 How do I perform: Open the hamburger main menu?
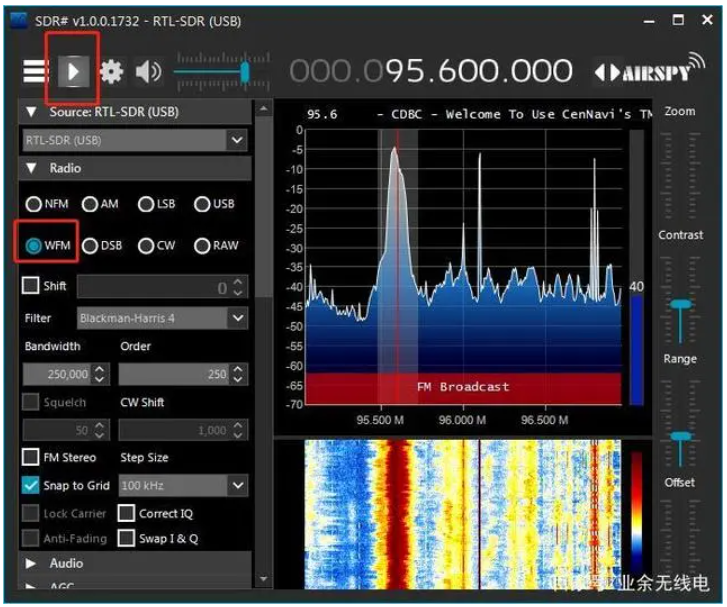click(35, 72)
